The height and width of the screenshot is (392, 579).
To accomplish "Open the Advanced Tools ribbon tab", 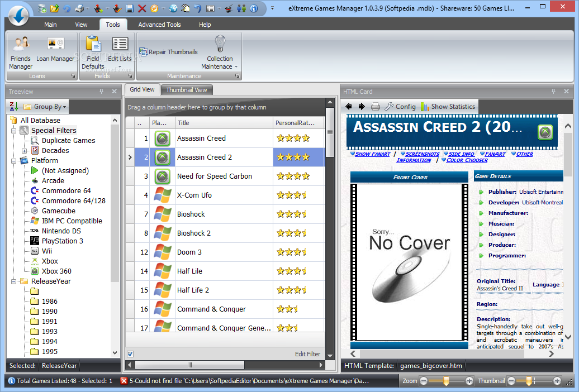I will coord(159,25).
